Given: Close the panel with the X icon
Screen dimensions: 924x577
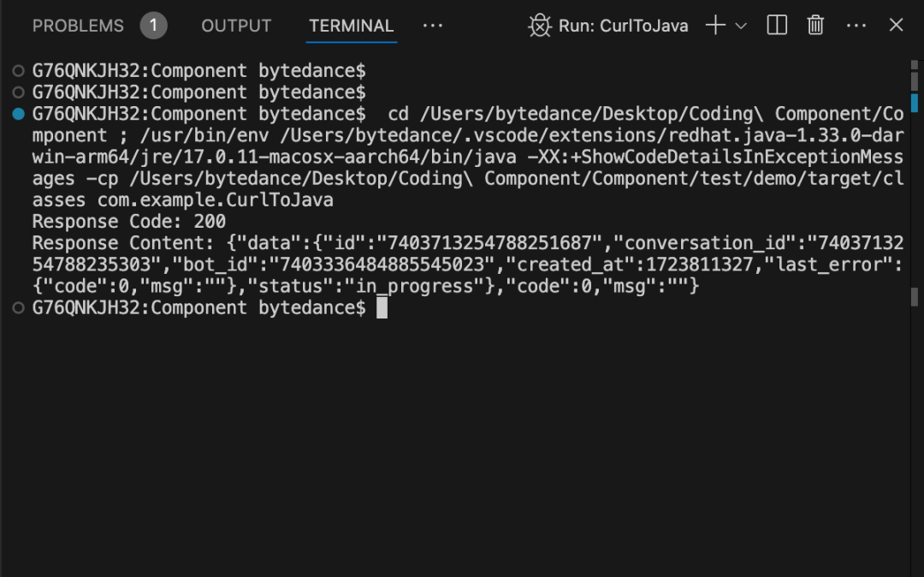Looking at the screenshot, I should point(897,26).
